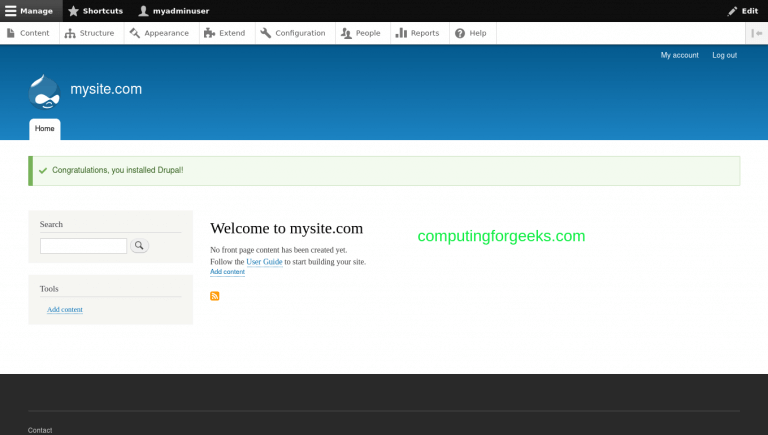Click the Edit pencil button
The image size is (768, 435).
[743, 11]
